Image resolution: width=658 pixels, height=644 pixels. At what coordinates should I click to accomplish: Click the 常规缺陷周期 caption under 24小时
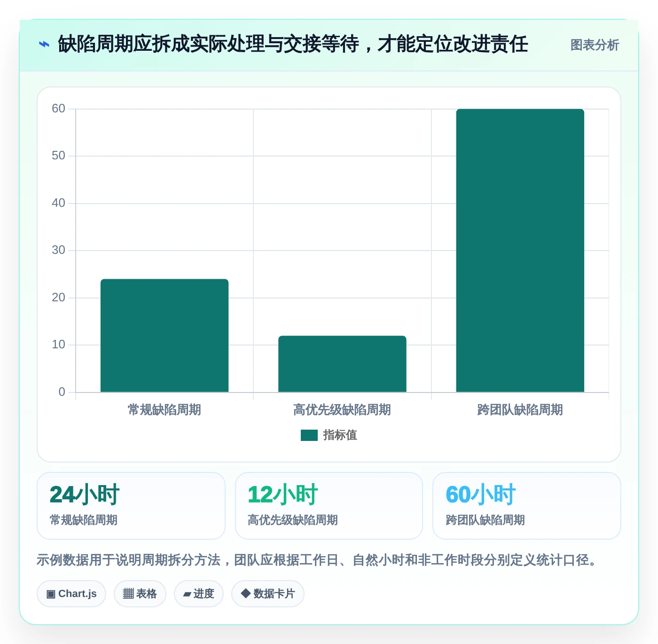point(84,520)
